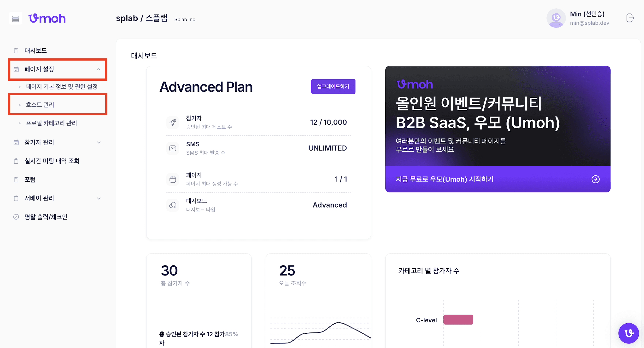Select 호스트 관리 submenu item
The width and height of the screenshot is (644, 348).
(40, 105)
